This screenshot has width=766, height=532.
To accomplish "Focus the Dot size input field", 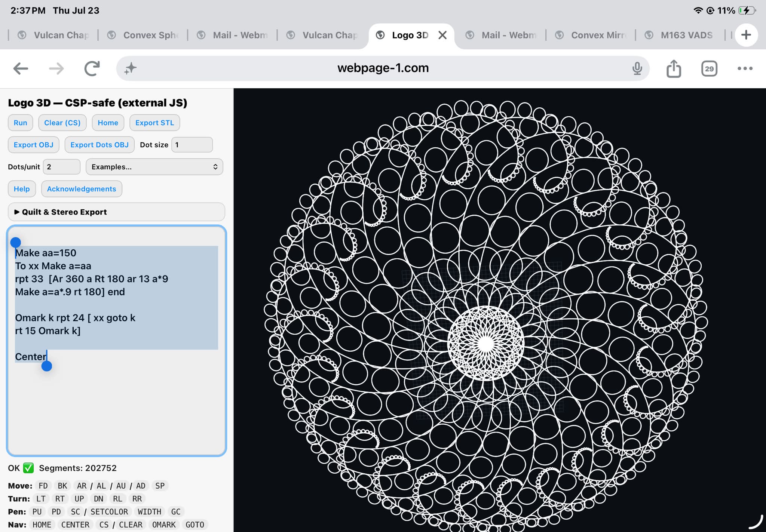I will point(192,145).
